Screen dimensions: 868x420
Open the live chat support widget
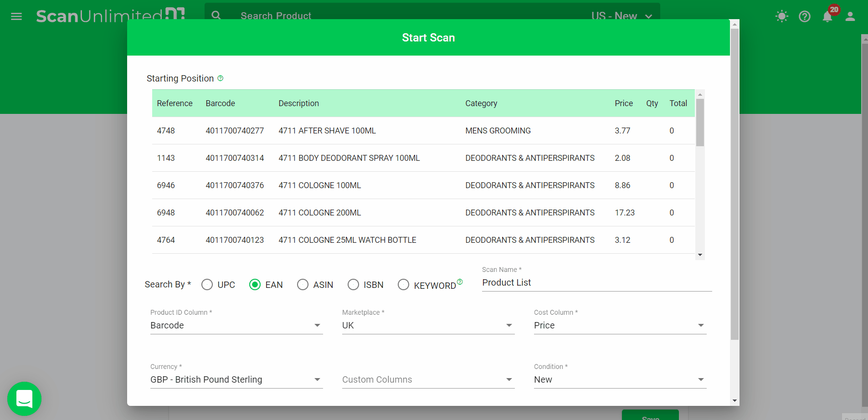click(x=24, y=399)
